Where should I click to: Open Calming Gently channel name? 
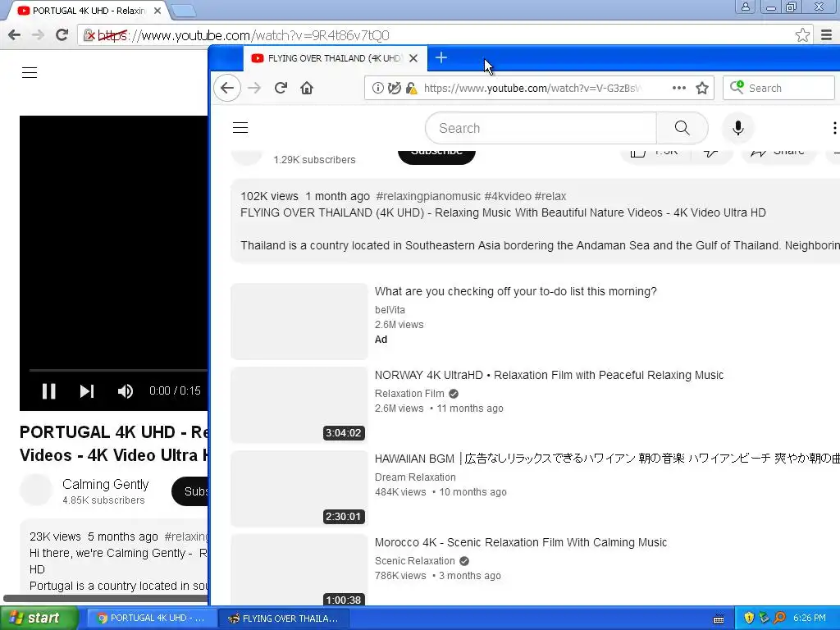pos(106,484)
